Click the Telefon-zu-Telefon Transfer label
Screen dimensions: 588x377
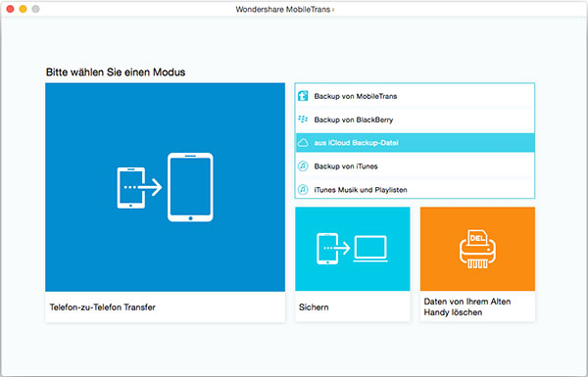pos(102,307)
